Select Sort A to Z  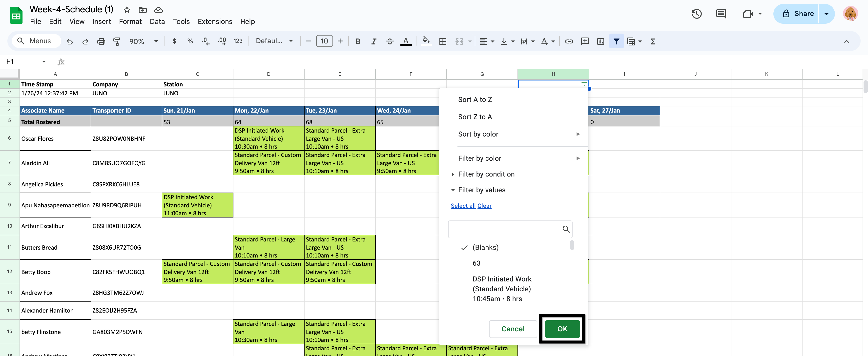click(475, 99)
